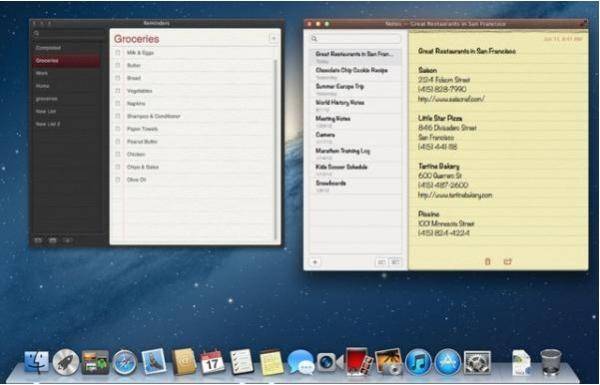Open Contacts address book in Dock

184,362
